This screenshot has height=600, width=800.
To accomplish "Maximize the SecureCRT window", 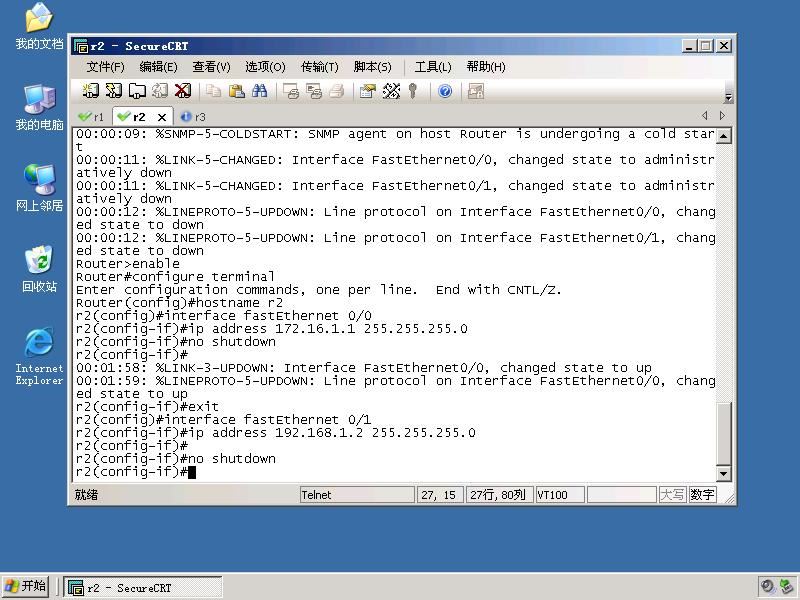I will 706,46.
